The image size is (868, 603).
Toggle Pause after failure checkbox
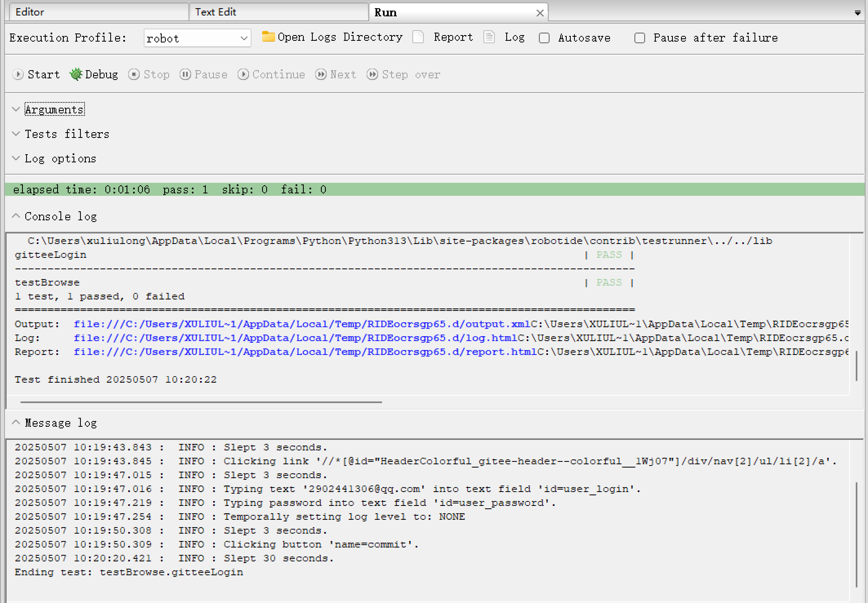[640, 38]
